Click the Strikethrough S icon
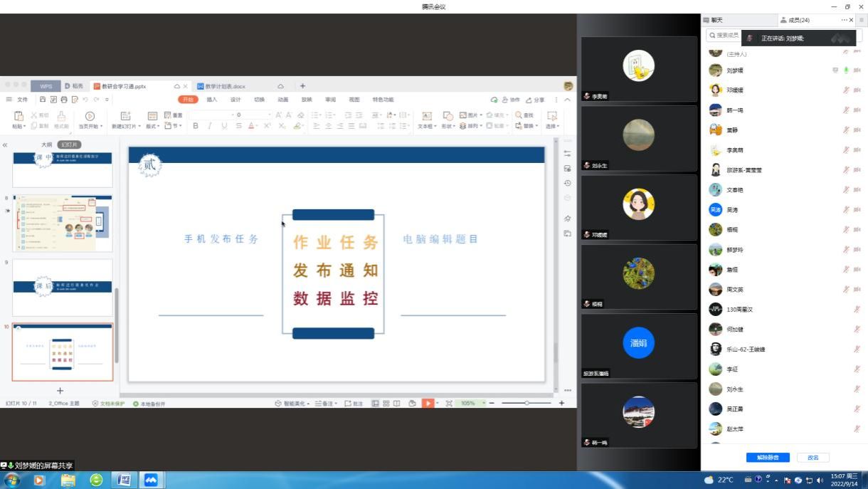Screen dimensions: 868x489 [x=239, y=126]
